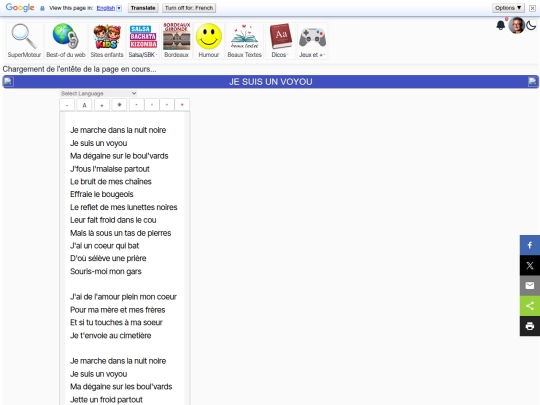Image resolution: width=540 pixels, height=405 pixels.
Task: Click lyric line 'Je t'envoie au cimetière'
Action: coord(111,335)
